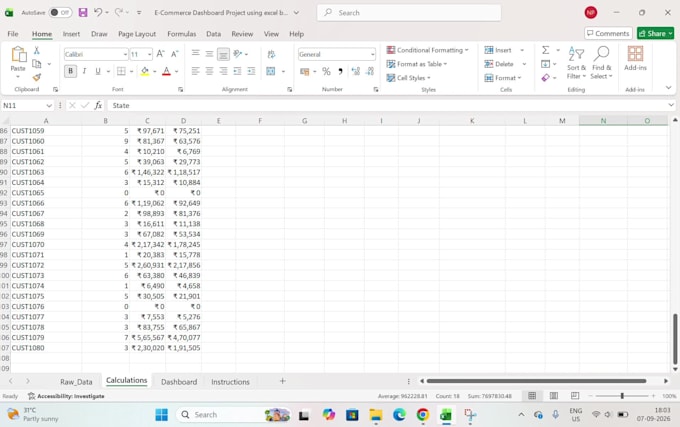Click the Paste clipboard icon
The height and width of the screenshot is (427, 680).
(18, 55)
